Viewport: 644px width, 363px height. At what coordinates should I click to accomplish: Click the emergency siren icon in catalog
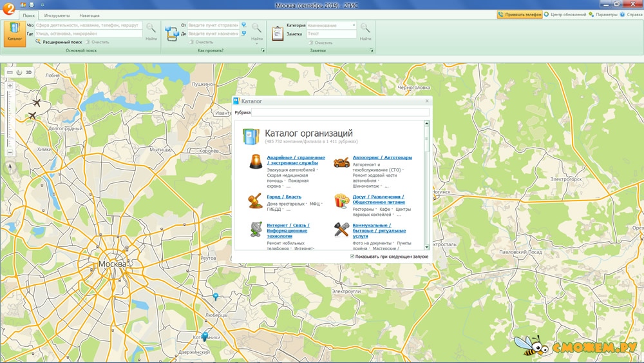[x=256, y=161]
